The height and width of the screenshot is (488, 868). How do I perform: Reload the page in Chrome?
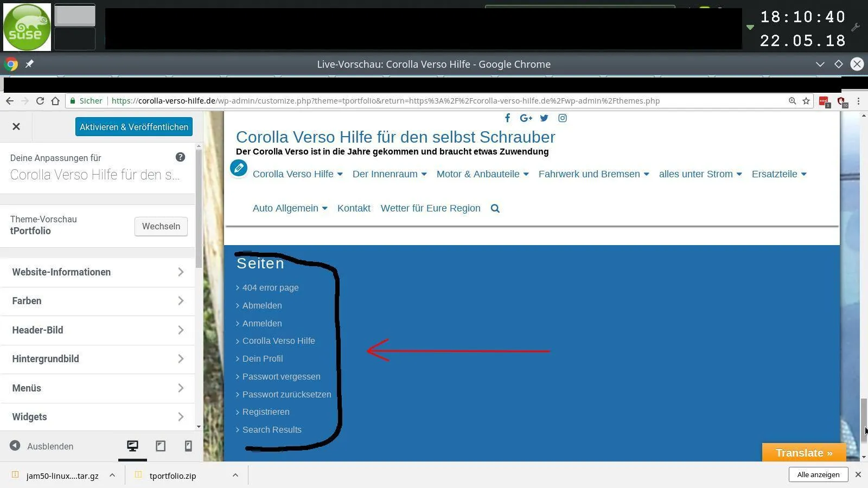click(40, 101)
